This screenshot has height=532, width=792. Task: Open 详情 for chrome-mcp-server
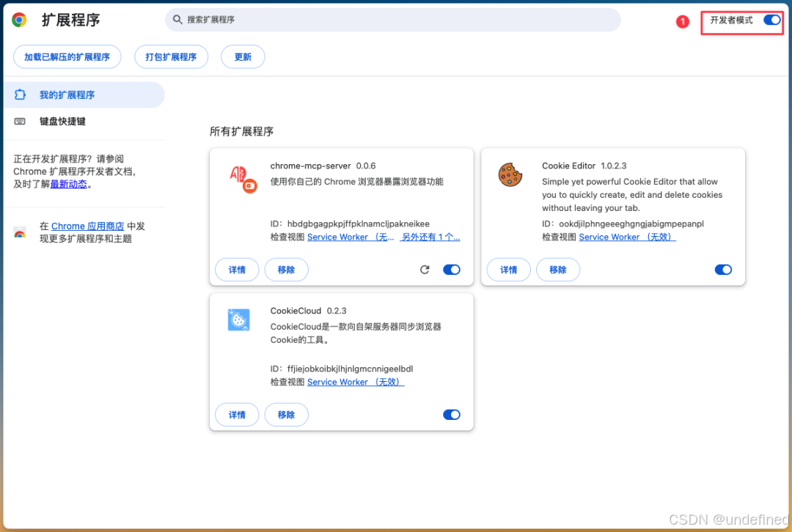237,270
